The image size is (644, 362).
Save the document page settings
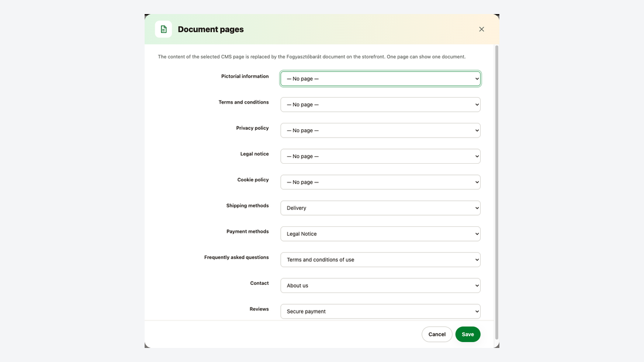coord(467,335)
